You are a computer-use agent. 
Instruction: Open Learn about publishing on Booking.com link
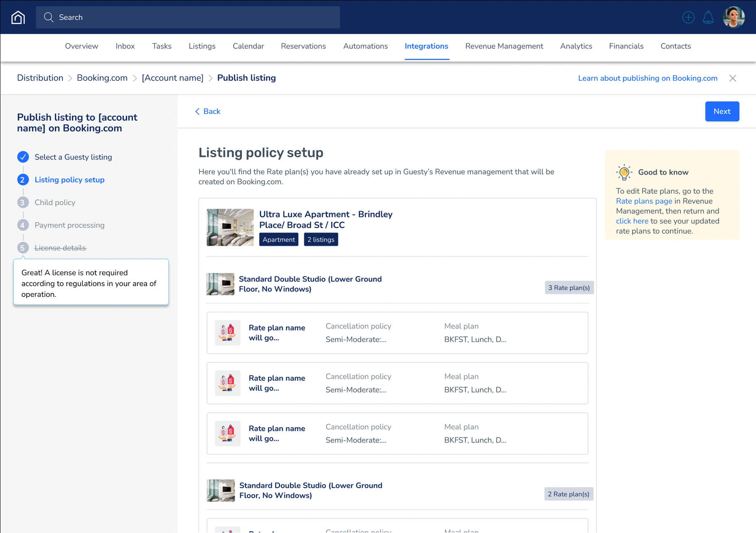coord(648,78)
